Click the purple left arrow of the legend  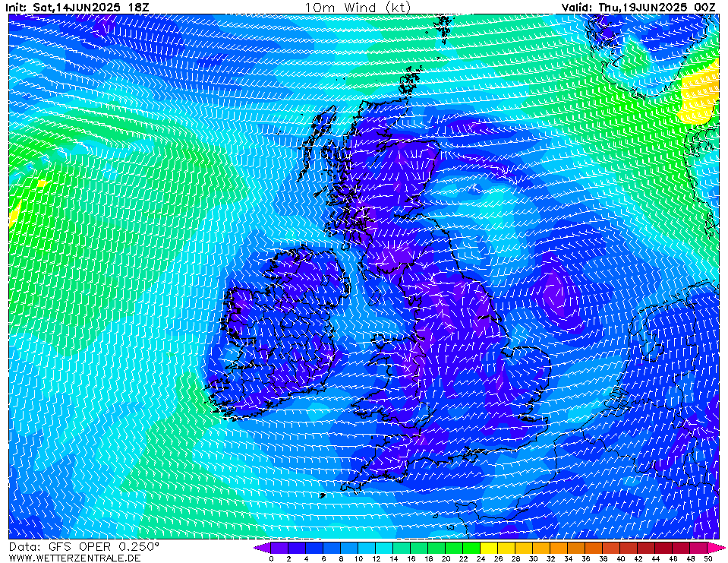(263, 548)
